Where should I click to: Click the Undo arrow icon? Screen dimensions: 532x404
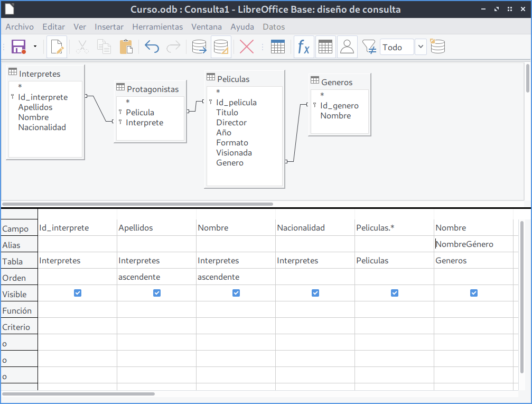click(152, 47)
